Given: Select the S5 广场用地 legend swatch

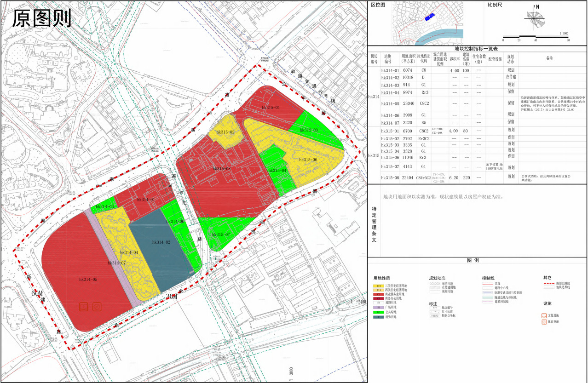Looking at the screenshot, I should tap(379, 308).
